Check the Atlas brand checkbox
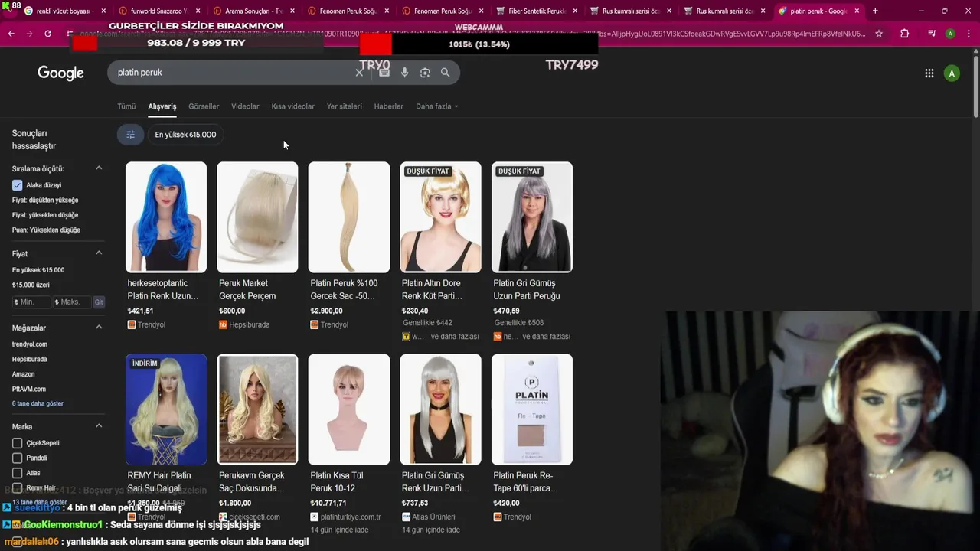980x551 pixels. pyautogui.click(x=17, y=473)
